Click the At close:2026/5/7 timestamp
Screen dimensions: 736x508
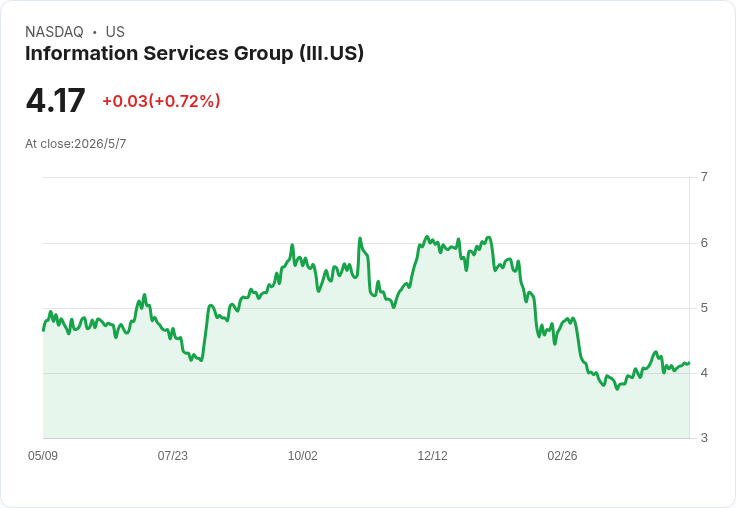[x=76, y=144]
